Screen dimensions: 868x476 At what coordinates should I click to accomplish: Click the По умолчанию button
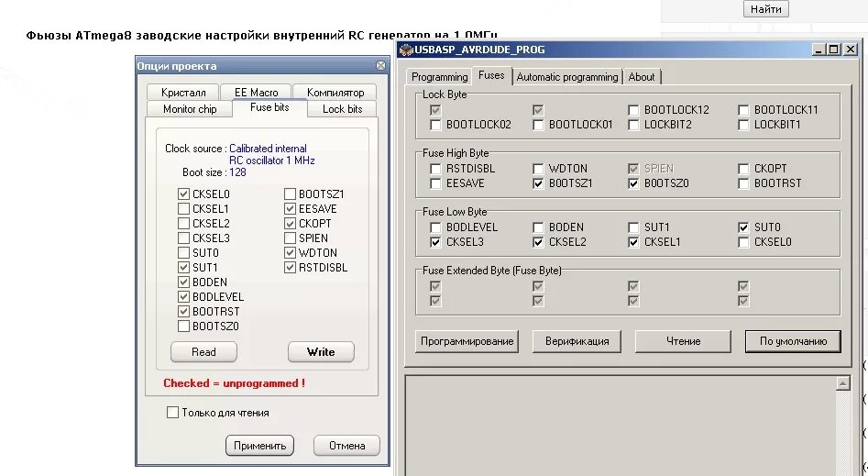click(x=793, y=341)
